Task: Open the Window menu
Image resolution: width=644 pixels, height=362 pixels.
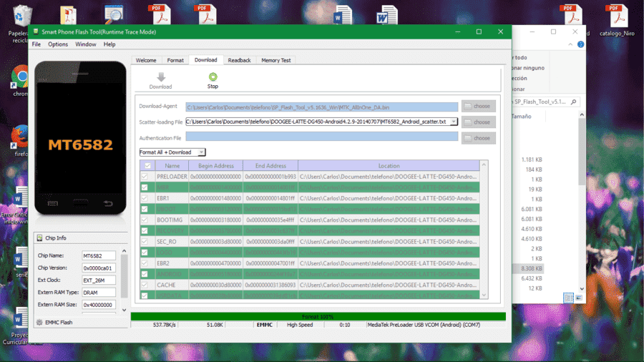Action: coord(85,44)
